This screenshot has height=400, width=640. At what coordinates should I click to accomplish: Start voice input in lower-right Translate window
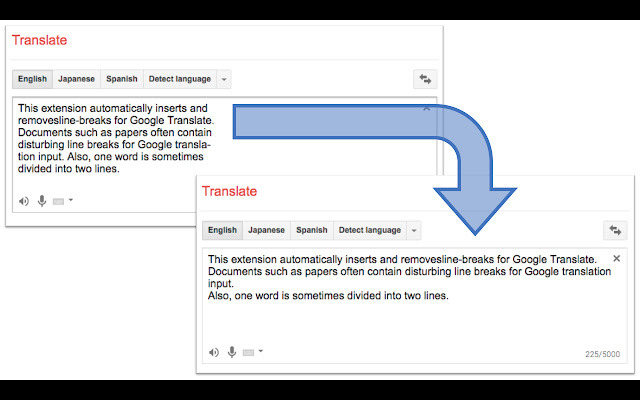232,352
